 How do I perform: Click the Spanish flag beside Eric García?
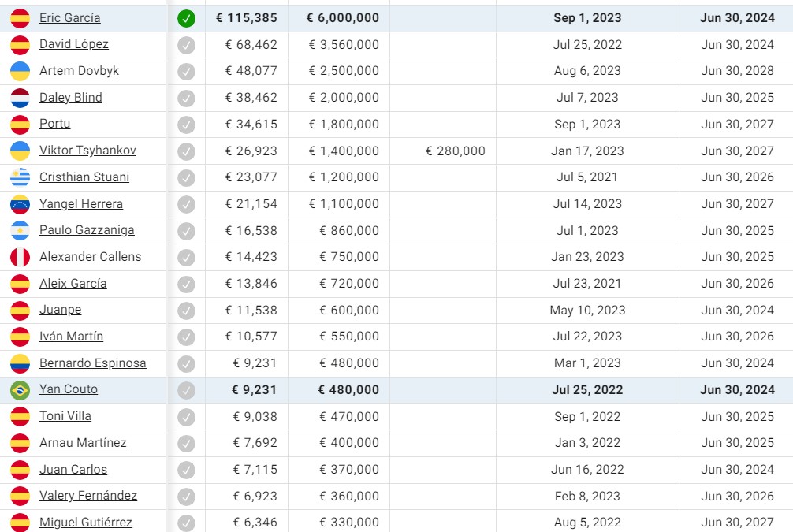tap(20, 18)
